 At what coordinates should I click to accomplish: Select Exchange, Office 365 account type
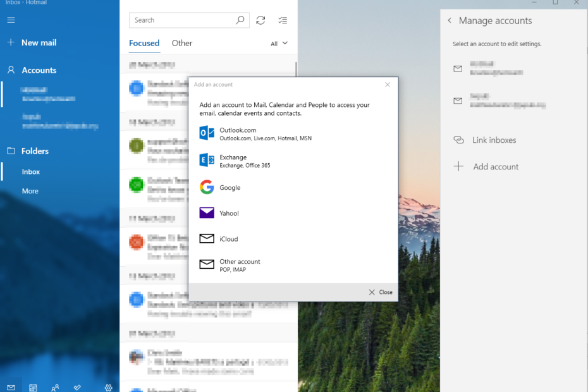[235, 161]
